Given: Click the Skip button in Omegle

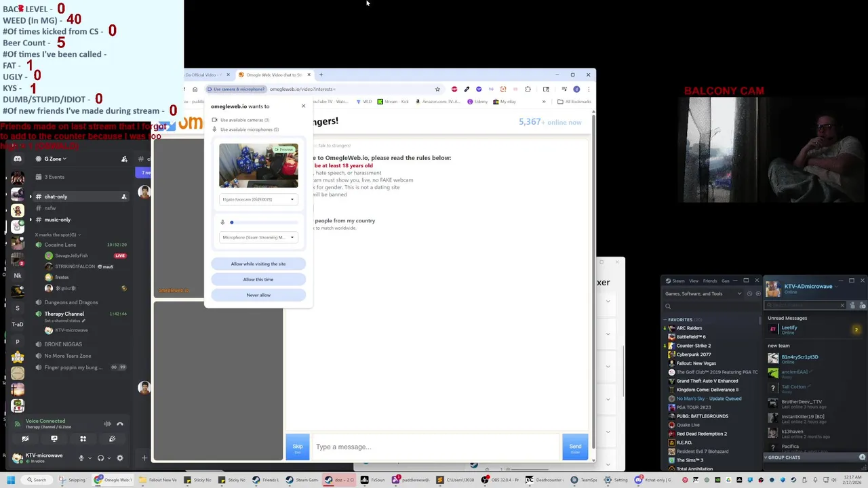Looking at the screenshot, I should (298, 447).
